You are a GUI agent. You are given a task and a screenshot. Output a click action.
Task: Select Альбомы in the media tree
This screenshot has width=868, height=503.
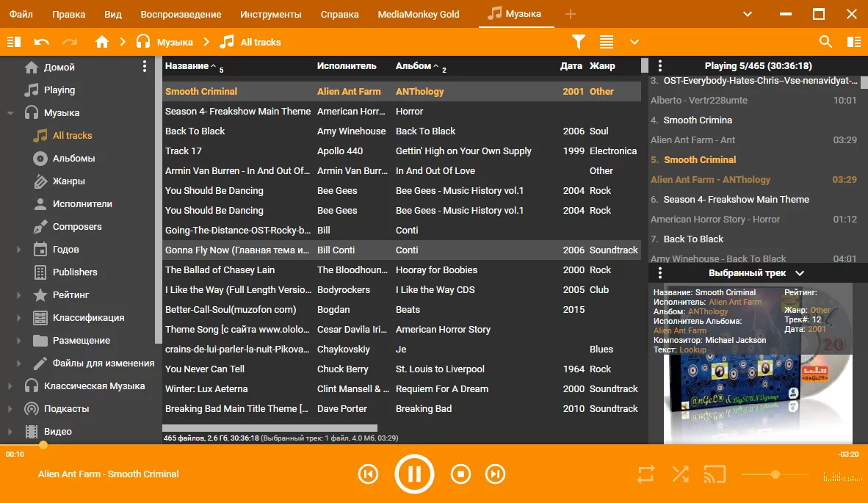[73, 159]
